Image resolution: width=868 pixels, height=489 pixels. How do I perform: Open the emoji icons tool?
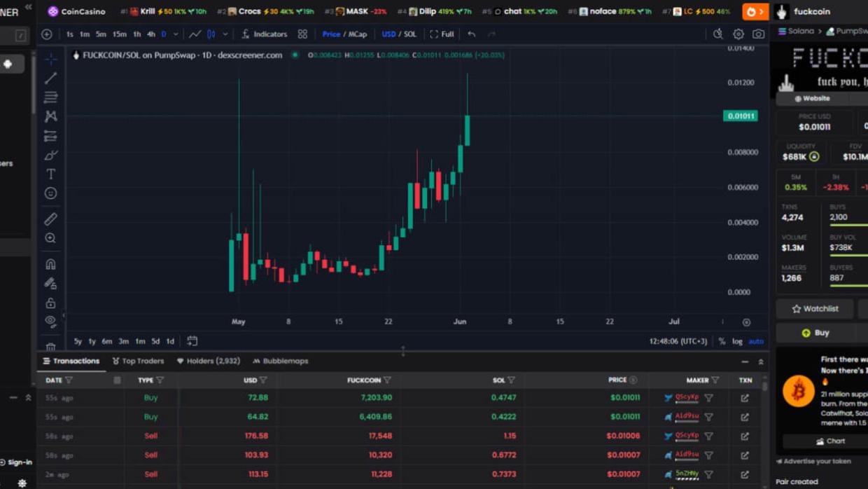pos(50,193)
